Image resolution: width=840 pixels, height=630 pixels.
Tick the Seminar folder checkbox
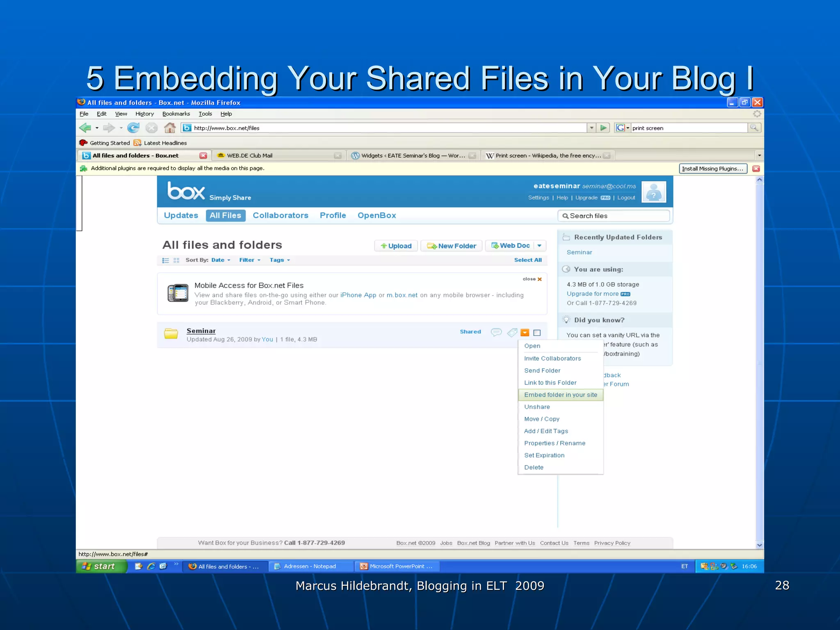pyautogui.click(x=537, y=333)
